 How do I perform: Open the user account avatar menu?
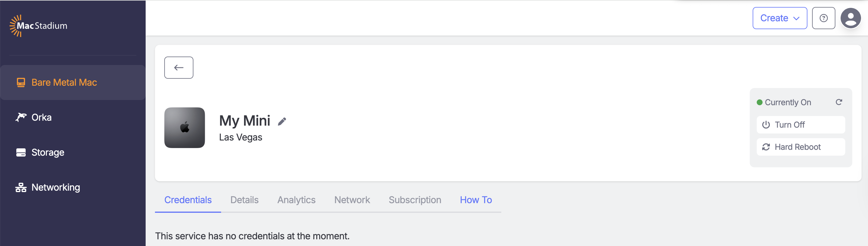click(x=851, y=18)
